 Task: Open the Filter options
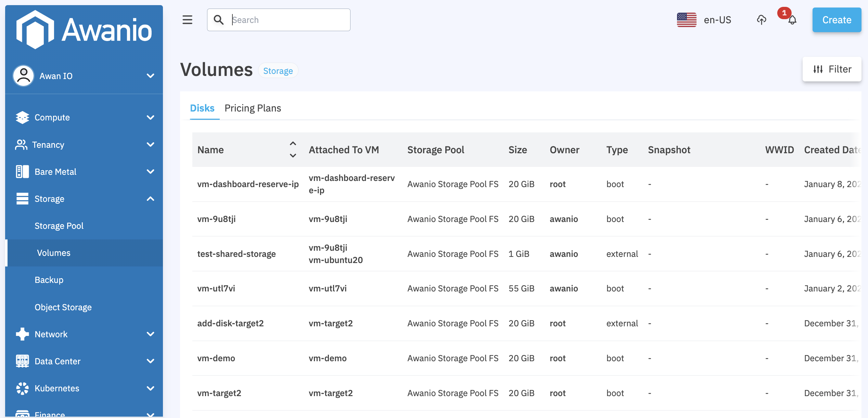832,69
